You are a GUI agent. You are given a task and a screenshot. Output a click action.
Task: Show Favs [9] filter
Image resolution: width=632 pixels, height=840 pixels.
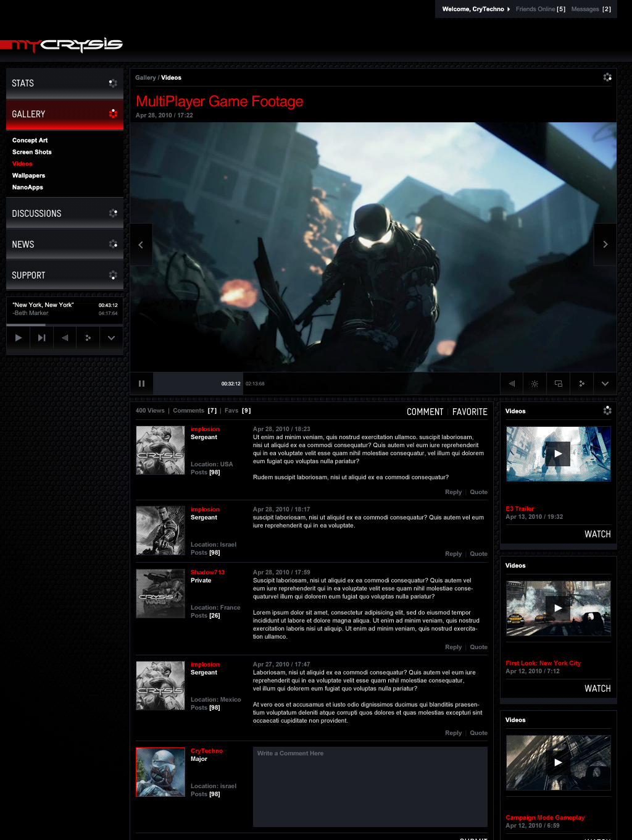coord(238,411)
